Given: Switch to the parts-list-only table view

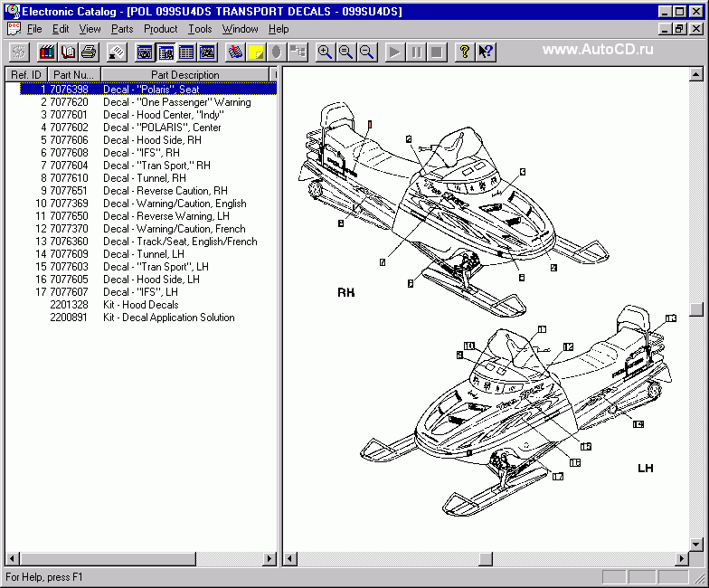Looking at the screenshot, I should pyautogui.click(x=186, y=52).
